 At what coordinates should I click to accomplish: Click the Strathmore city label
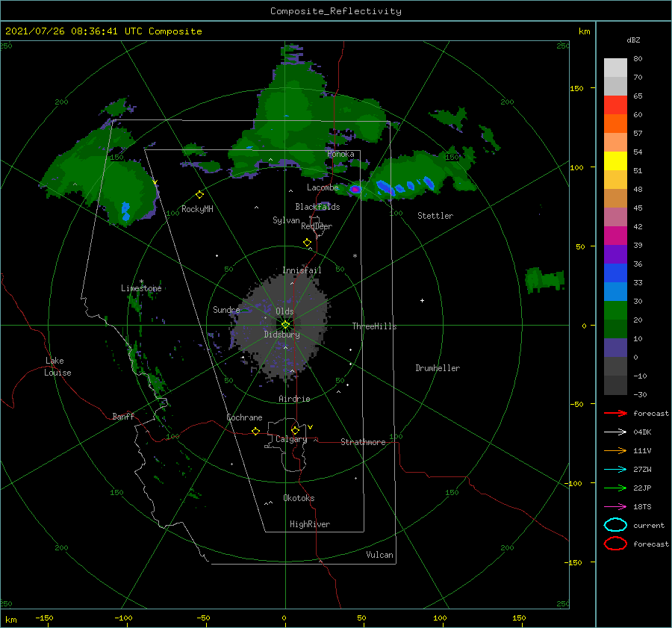coord(363,442)
